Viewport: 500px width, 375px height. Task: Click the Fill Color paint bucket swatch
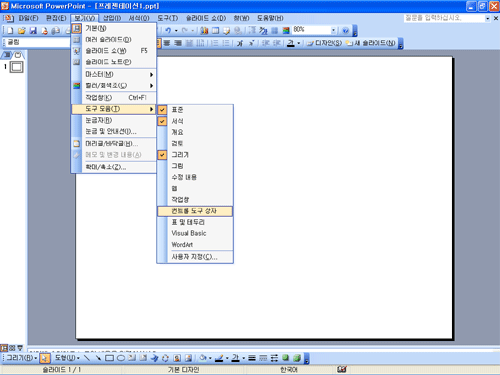(x=202, y=358)
